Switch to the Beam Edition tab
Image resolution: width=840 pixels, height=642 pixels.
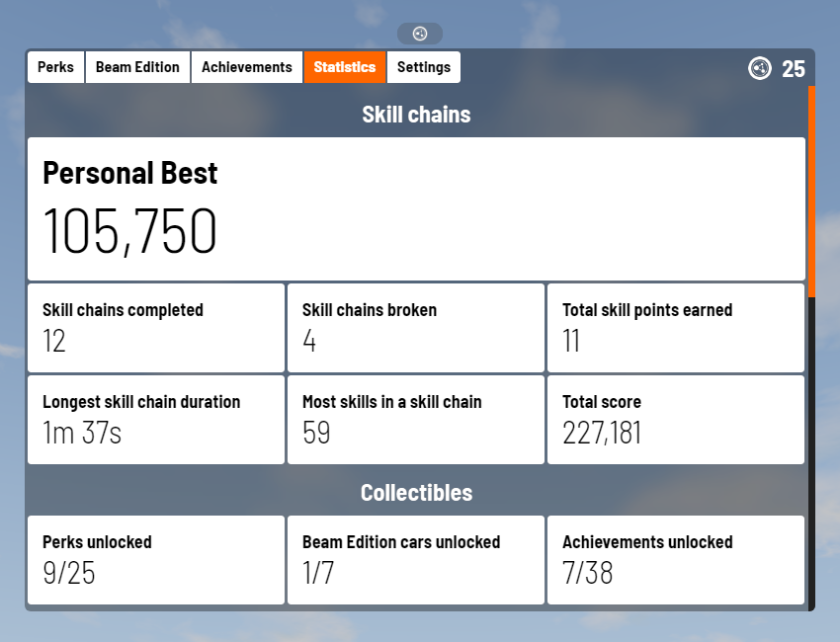click(137, 67)
